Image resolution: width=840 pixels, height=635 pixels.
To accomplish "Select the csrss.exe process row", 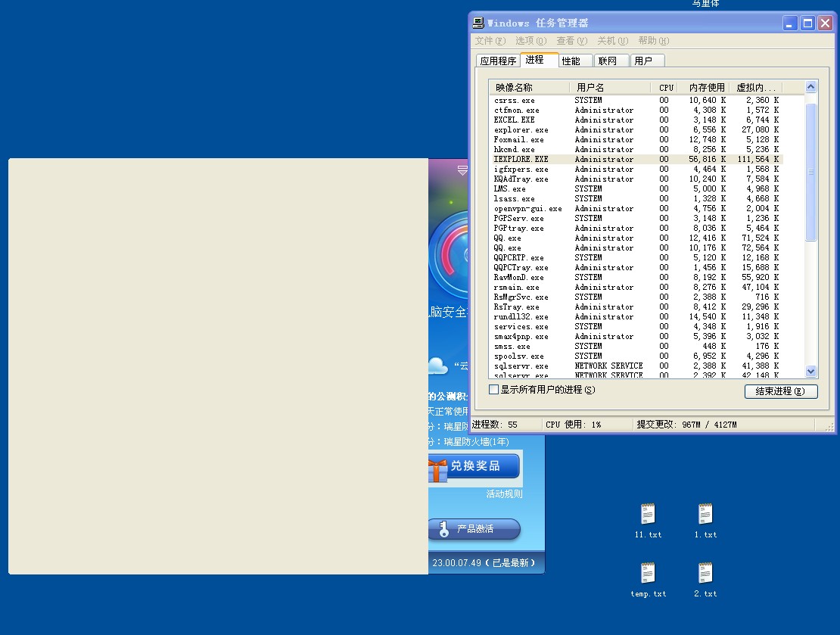I will pyautogui.click(x=636, y=100).
